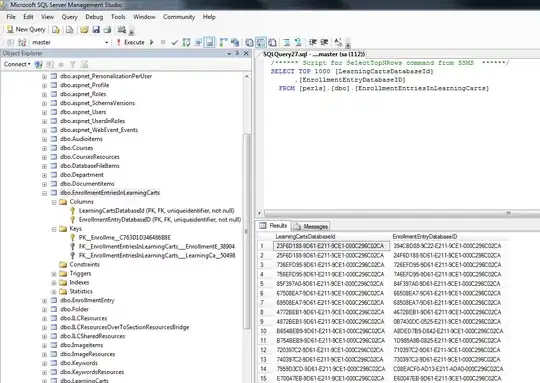
Task: Expand the Triggers folder
Action: click(54, 274)
